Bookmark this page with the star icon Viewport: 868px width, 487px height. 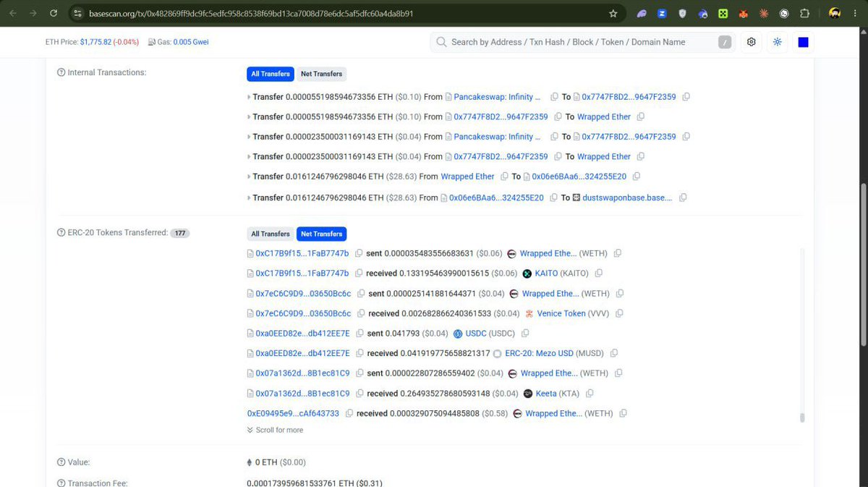coord(613,13)
